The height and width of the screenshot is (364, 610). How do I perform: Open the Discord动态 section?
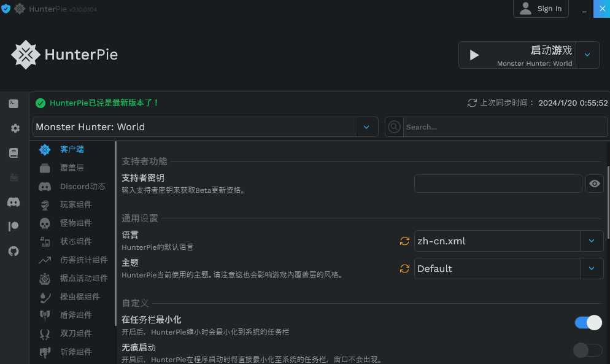[x=82, y=186]
